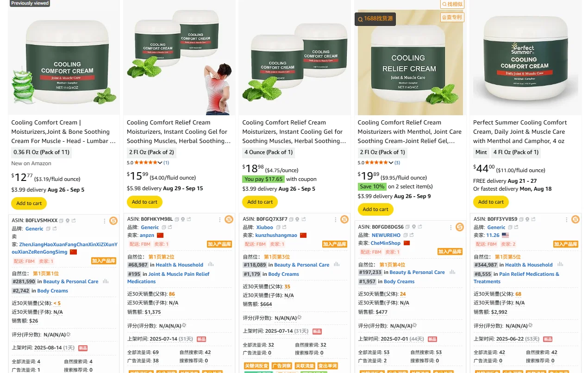Copy the ASIN B0FLVSMHXX with its copy icon
Viewport: 588px width, 373px height.
62,221
